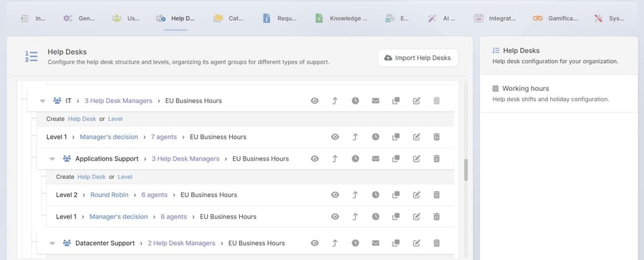Click the Round Robin link
The height and width of the screenshot is (260, 644).
pos(110,195)
